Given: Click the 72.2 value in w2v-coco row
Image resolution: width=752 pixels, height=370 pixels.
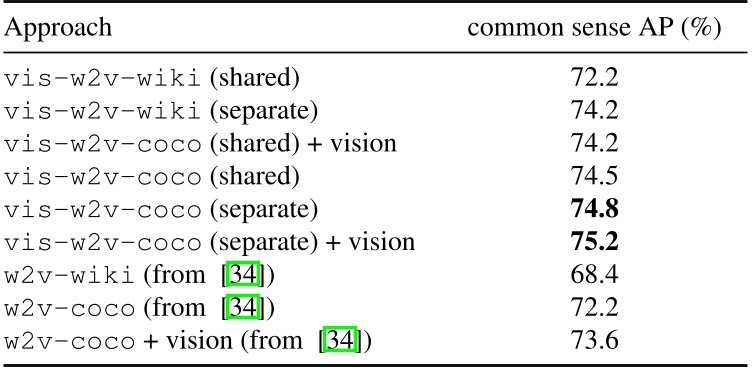Looking at the screenshot, I should (x=594, y=307).
